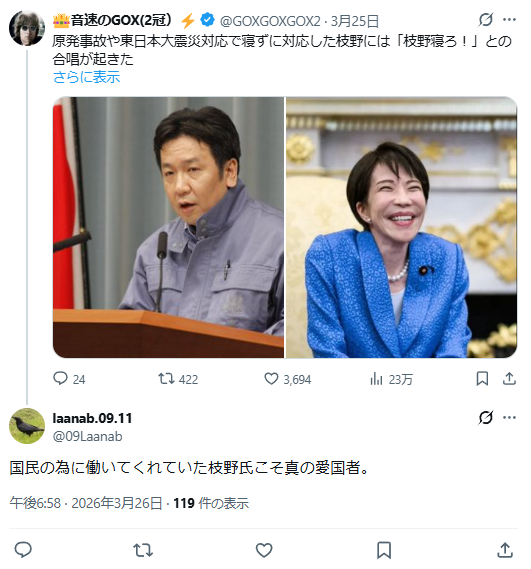Open the @09Laanab profile handle

click(87, 436)
